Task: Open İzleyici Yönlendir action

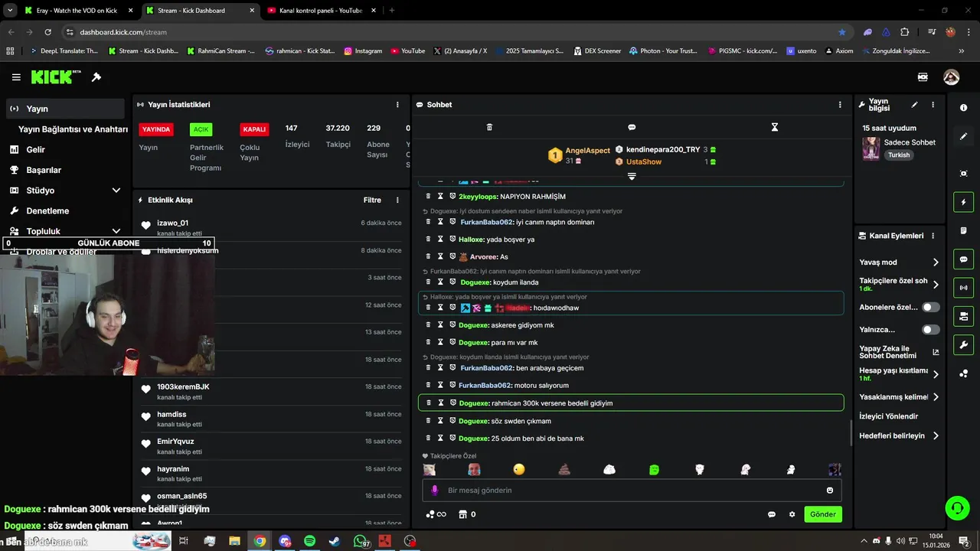Action: tap(888, 416)
